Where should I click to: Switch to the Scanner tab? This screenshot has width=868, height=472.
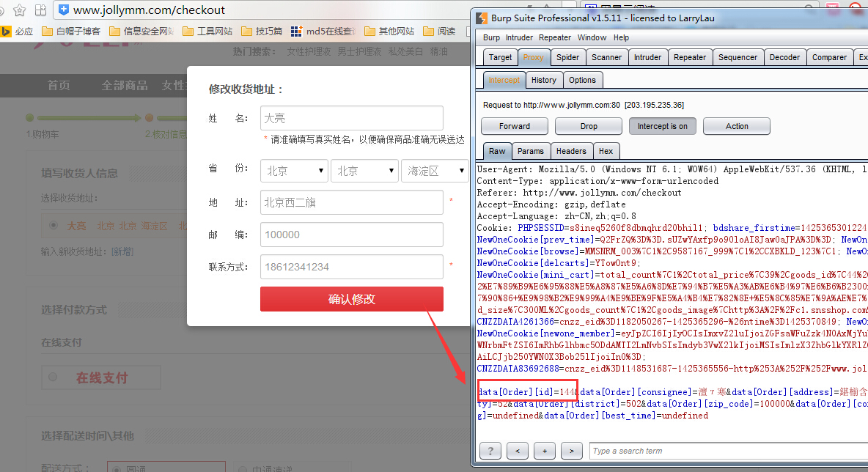(x=607, y=58)
